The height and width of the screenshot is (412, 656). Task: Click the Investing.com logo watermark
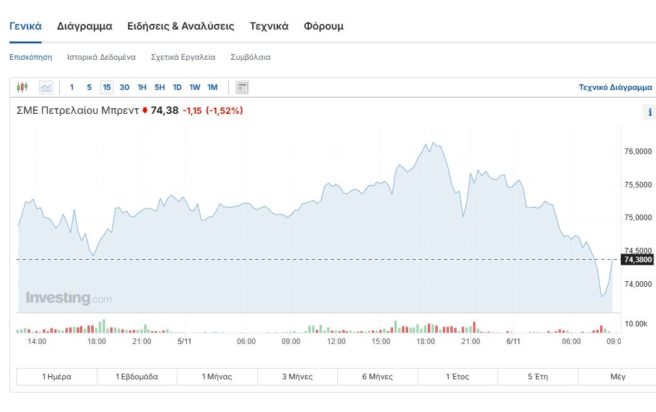point(69,298)
